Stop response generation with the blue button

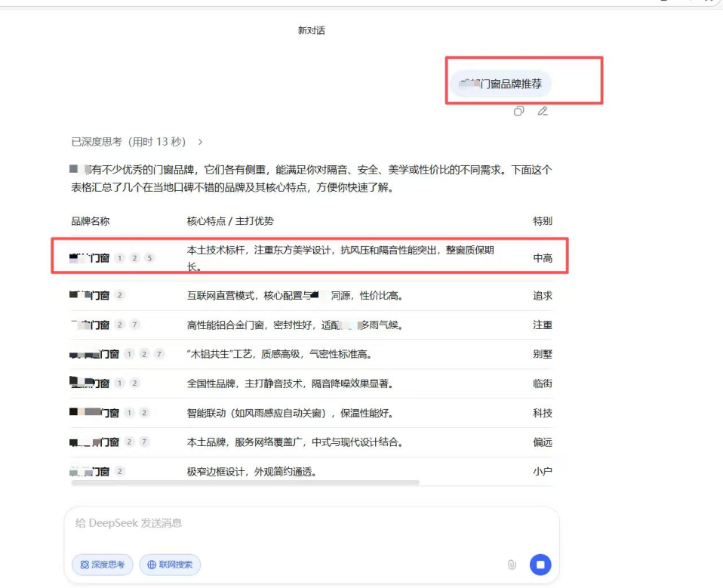(x=540, y=565)
